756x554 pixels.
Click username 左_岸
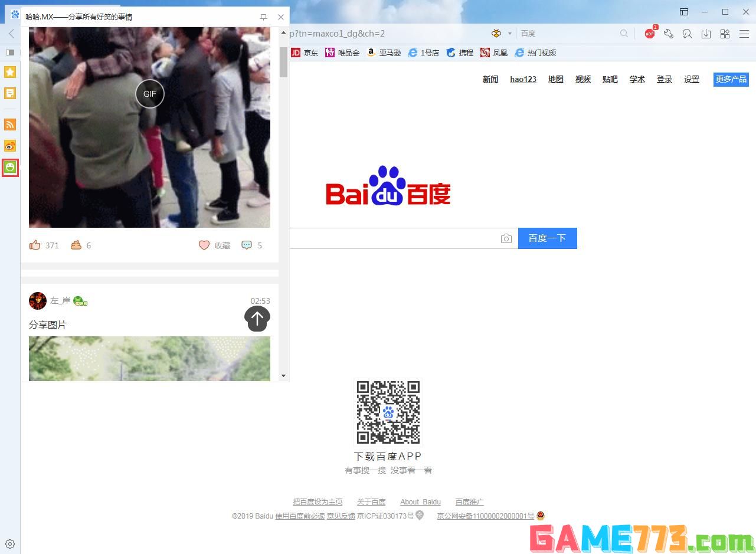point(60,301)
